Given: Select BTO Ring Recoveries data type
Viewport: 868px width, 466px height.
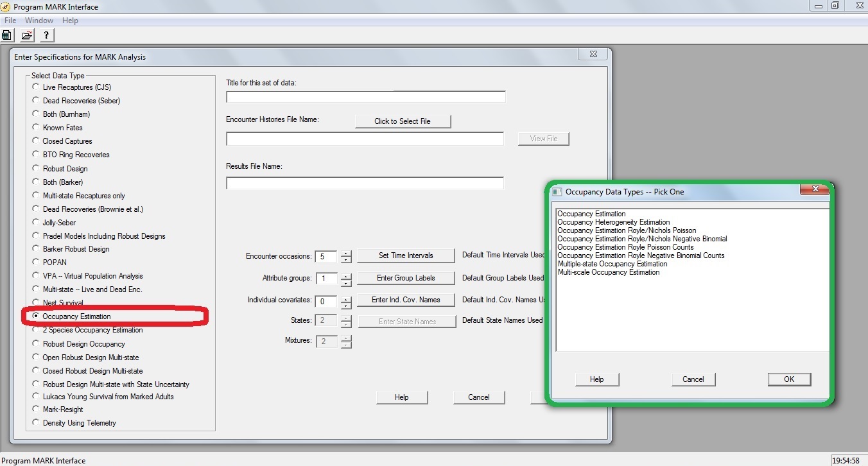Looking at the screenshot, I should (71, 155).
